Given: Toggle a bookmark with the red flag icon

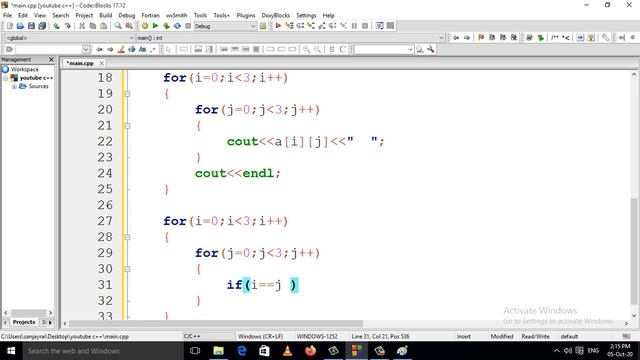Looking at the screenshot, I should coord(481,38).
